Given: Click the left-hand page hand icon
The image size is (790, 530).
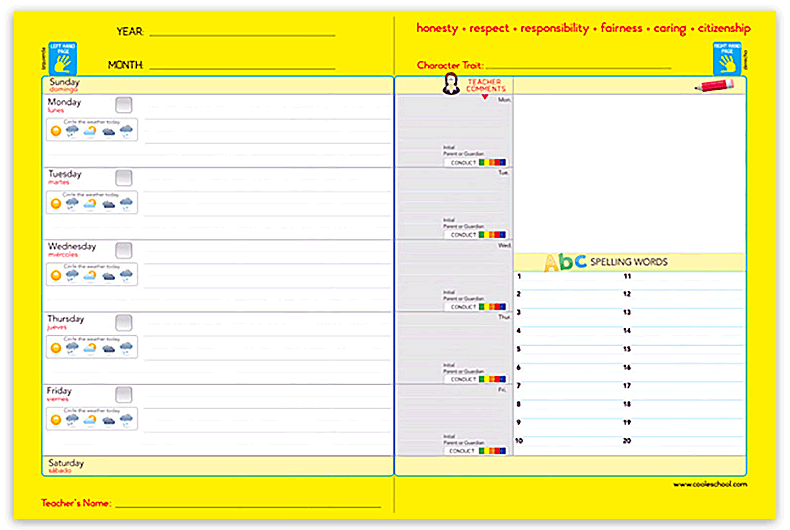Looking at the screenshot, I should click(61, 60).
